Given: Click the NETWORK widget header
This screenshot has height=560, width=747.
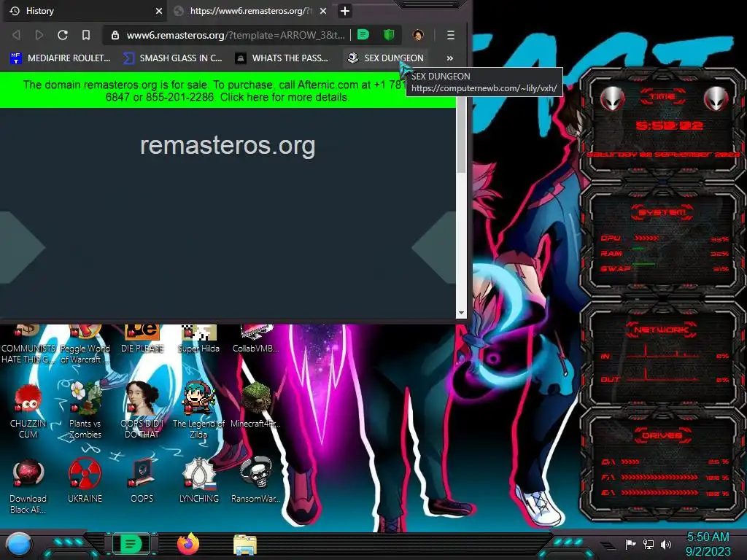Looking at the screenshot, I should tap(662, 329).
